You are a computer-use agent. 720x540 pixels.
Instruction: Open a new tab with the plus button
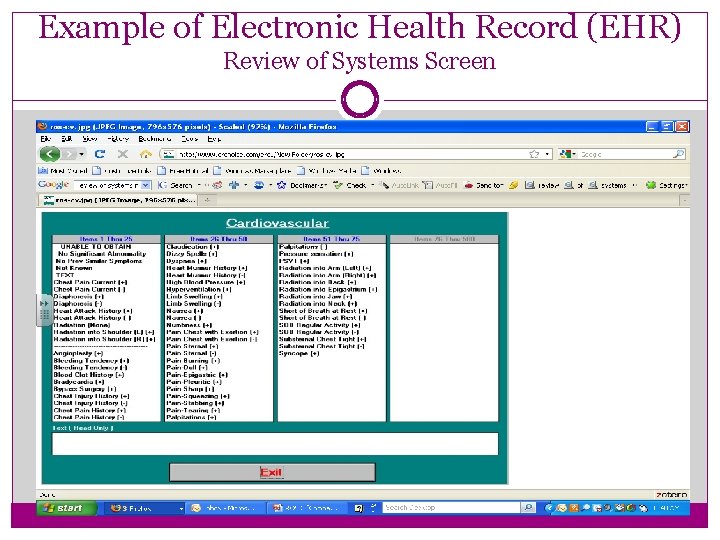coord(208,200)
